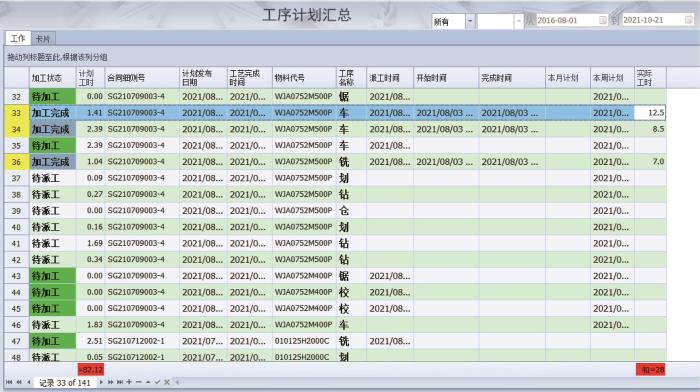Click planned hours 2.51 in row 47
The image size is (700, 392).
click(90, 341)
